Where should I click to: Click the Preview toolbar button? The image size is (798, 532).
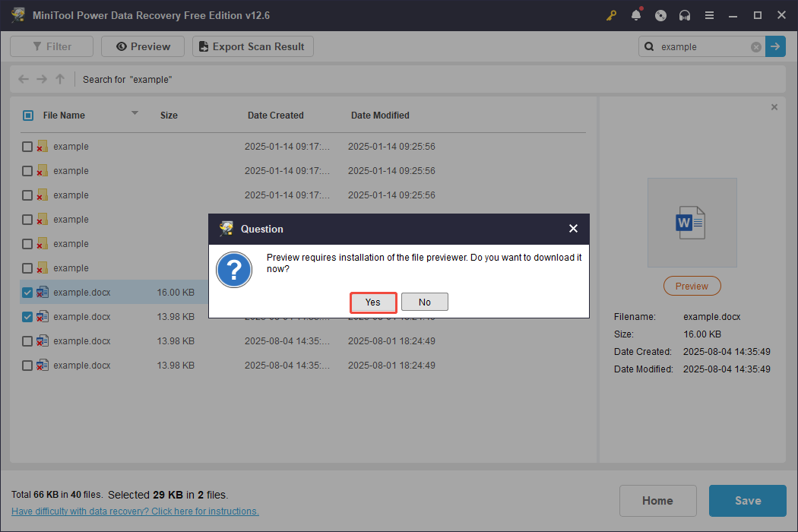pyautogui.click(x=143, y=46)
